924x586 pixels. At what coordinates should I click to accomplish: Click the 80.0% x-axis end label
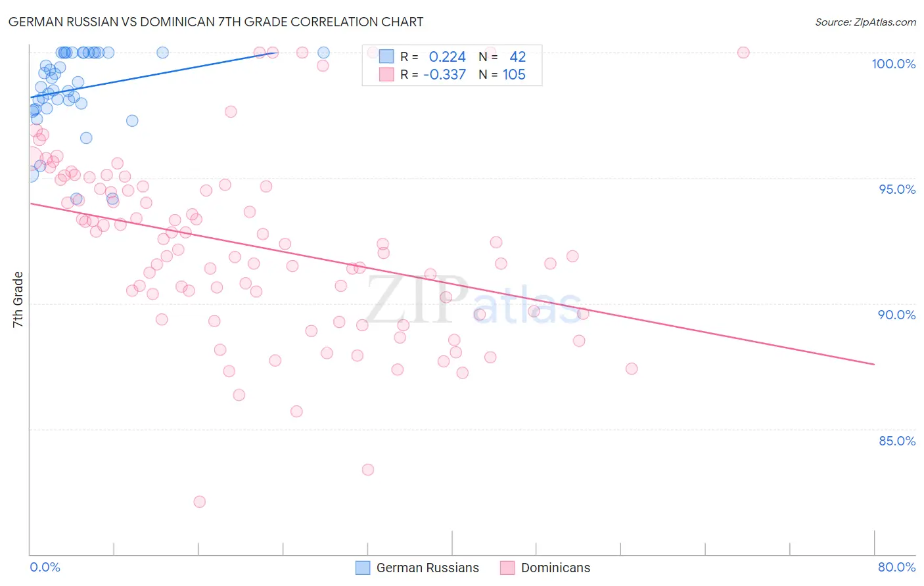pyautogui.click(x=896, y=567)
